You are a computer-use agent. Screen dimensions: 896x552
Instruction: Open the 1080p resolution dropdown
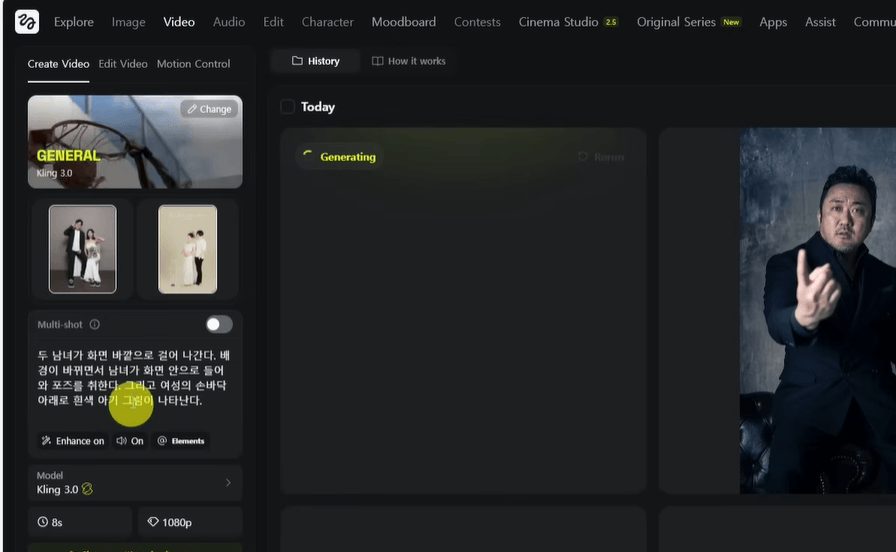(190, 522)
